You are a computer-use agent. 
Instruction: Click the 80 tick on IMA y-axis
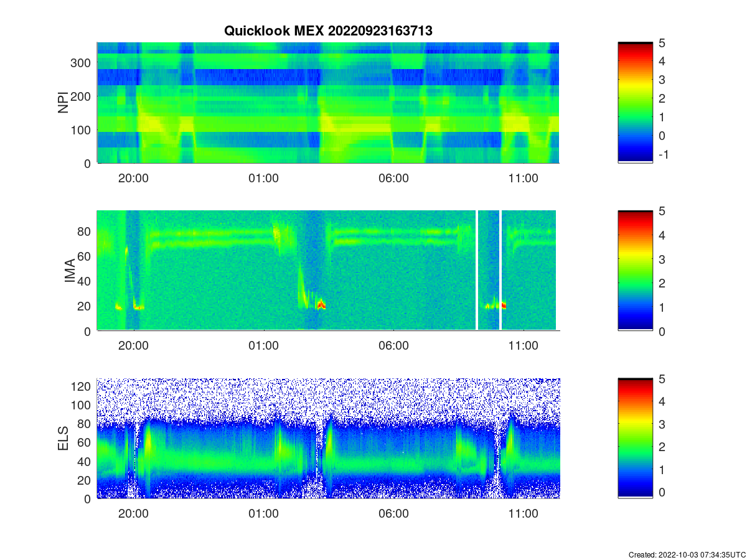click(85, 231)
